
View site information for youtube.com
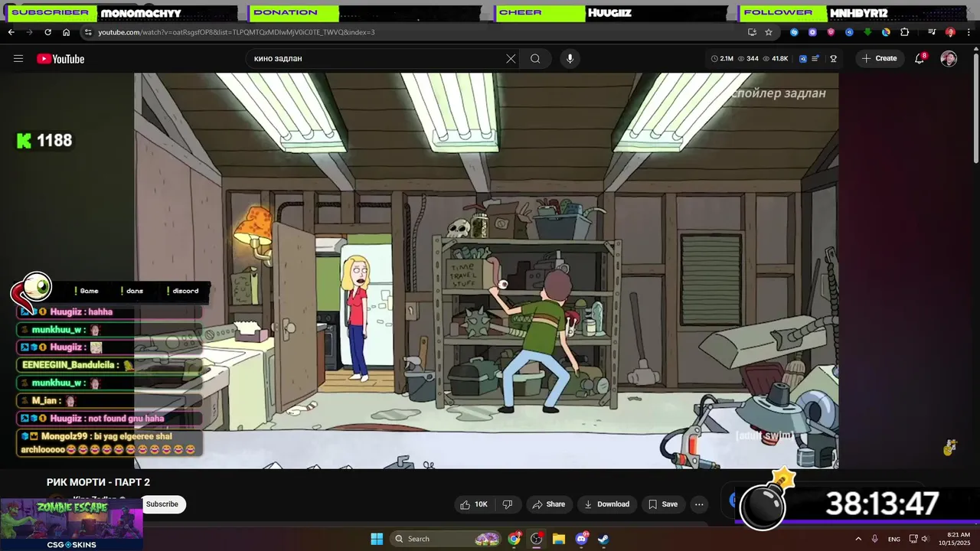pyautogui.click(x=88, y=32)
